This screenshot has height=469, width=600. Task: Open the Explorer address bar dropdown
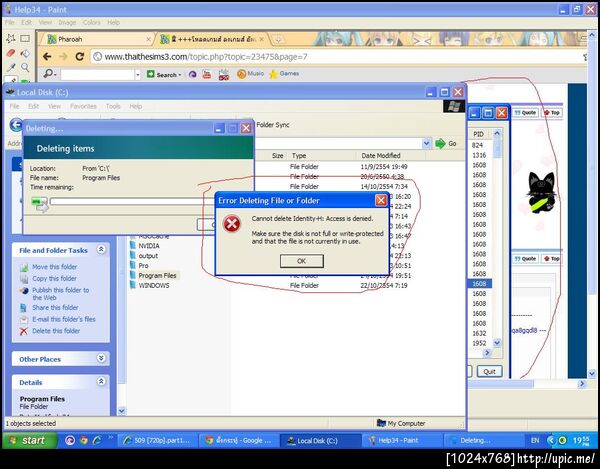click(427, 143)
